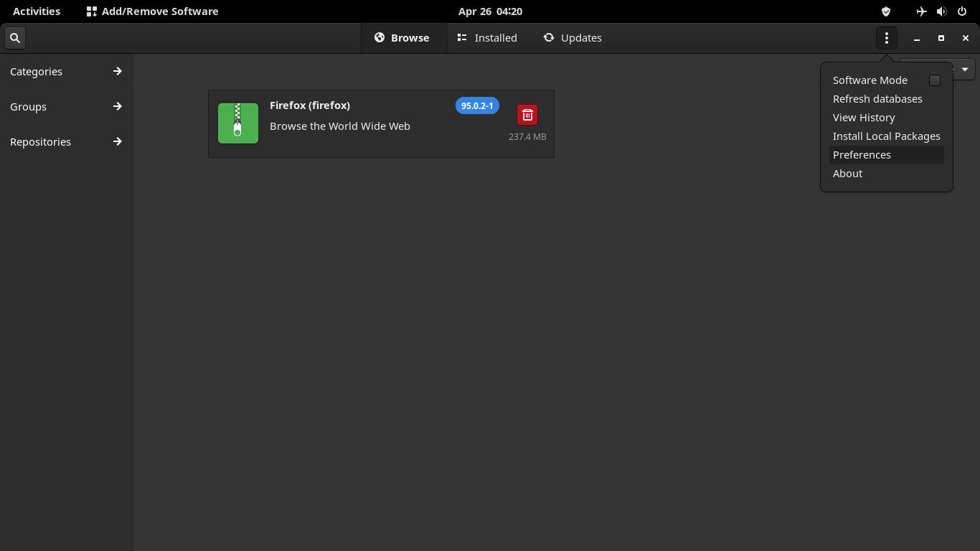Click the Firefox version badge 95.0.2-1

tap(477, 105)
